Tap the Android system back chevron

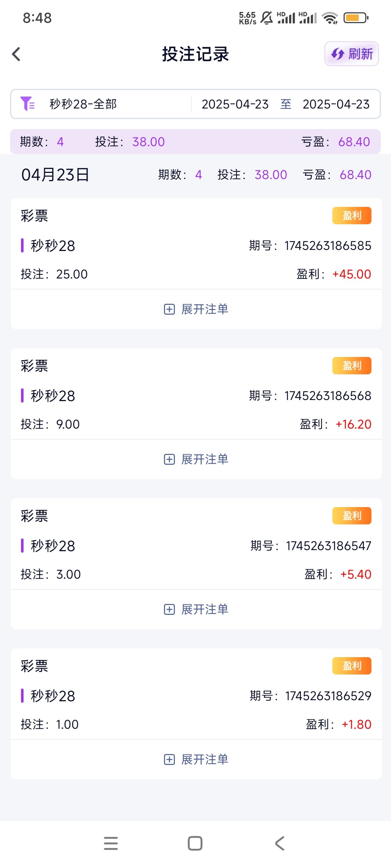tap(279, 843)
